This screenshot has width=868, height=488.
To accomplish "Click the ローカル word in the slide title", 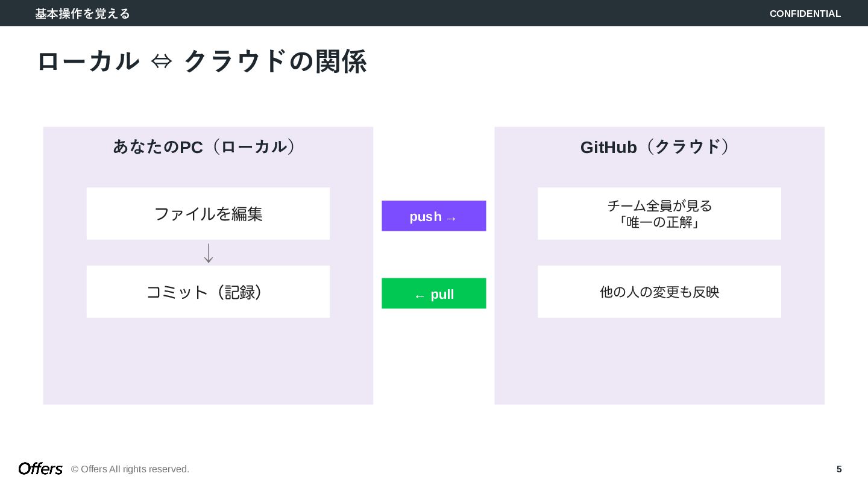I will click(x=88, y=61).
